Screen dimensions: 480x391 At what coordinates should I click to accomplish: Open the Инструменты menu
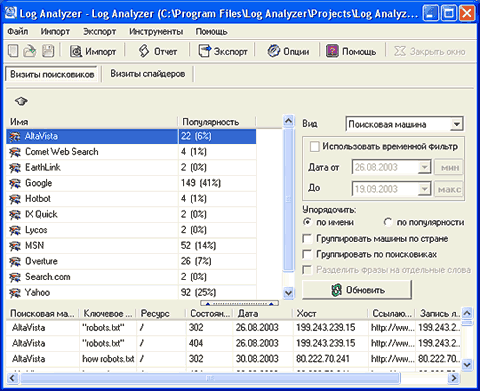(x=156, y=32)
